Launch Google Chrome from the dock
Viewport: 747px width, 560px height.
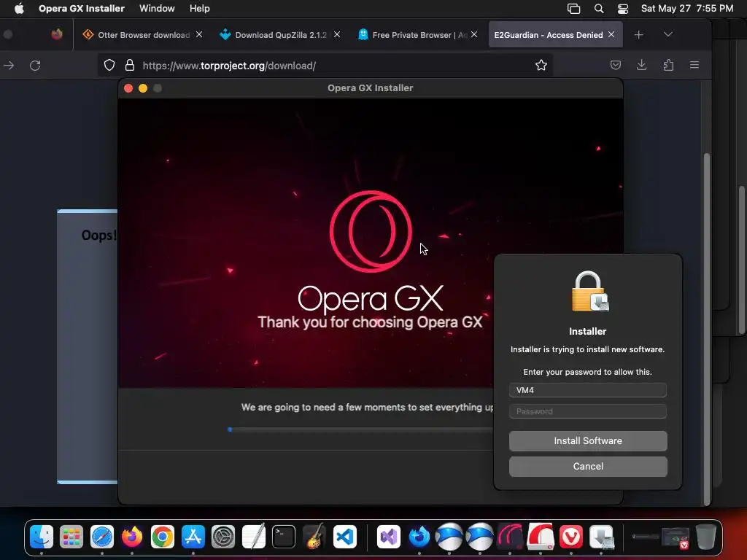coord(163,537)
